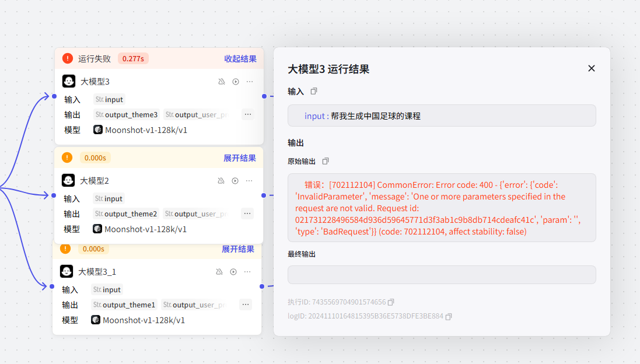Click the orange warning icon above 大模型2
The height and width of the screenshot is (364, 640).
(x=67, y=157)
